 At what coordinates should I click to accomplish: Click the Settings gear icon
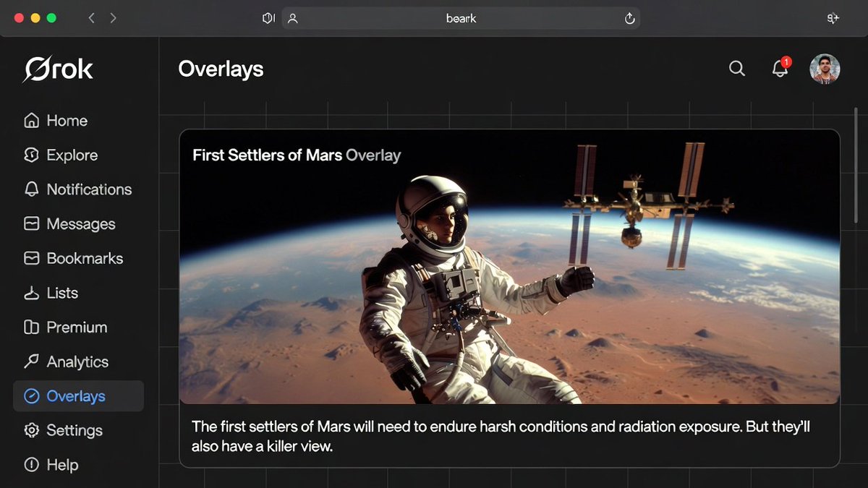31,430
